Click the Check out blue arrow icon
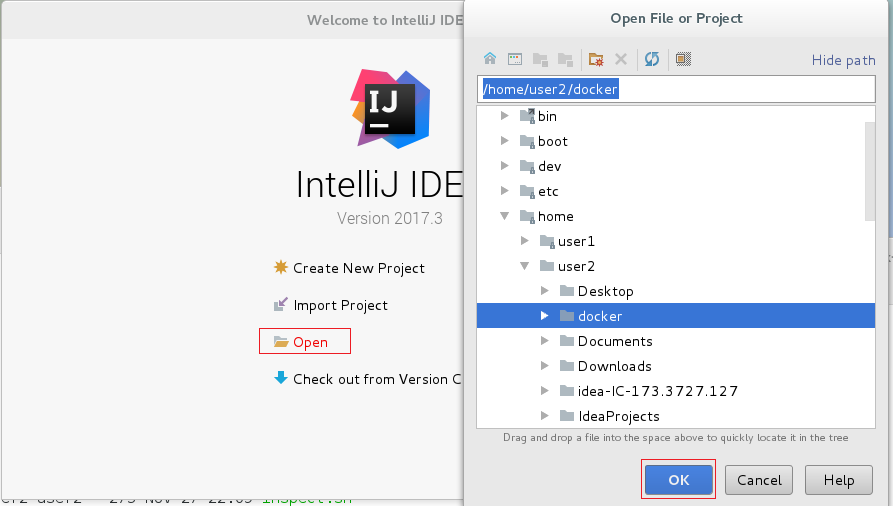This screenshot has height=506, width=893. click(x=281, y=378)
